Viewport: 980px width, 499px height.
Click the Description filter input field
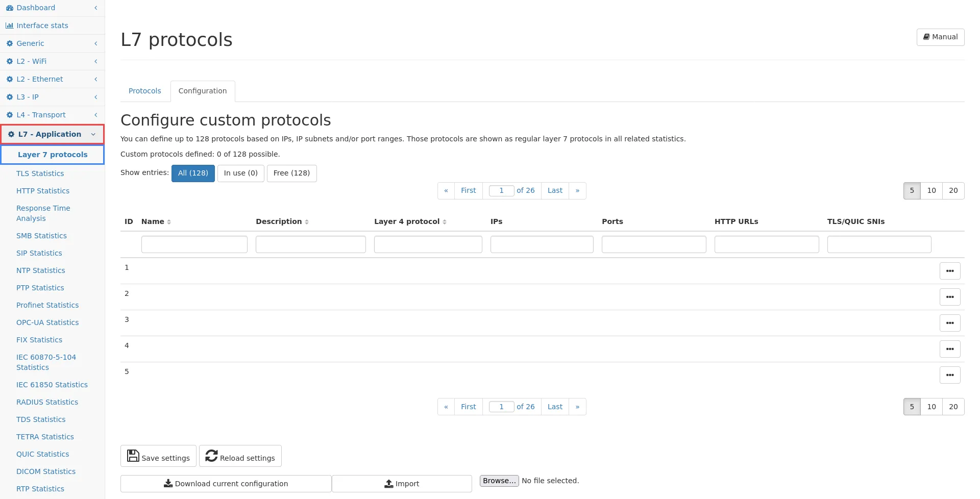pyautogui.click(x=310, y=244)
